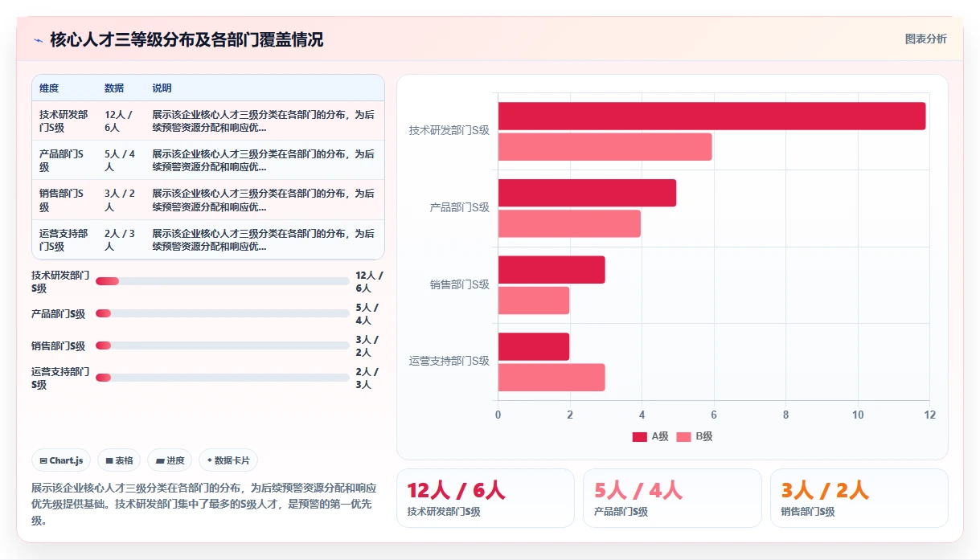This screenshot has height=560, width=980.
Task: Click the A级 bar for 技术研发部门S级
Action: [x=711, y=116]
